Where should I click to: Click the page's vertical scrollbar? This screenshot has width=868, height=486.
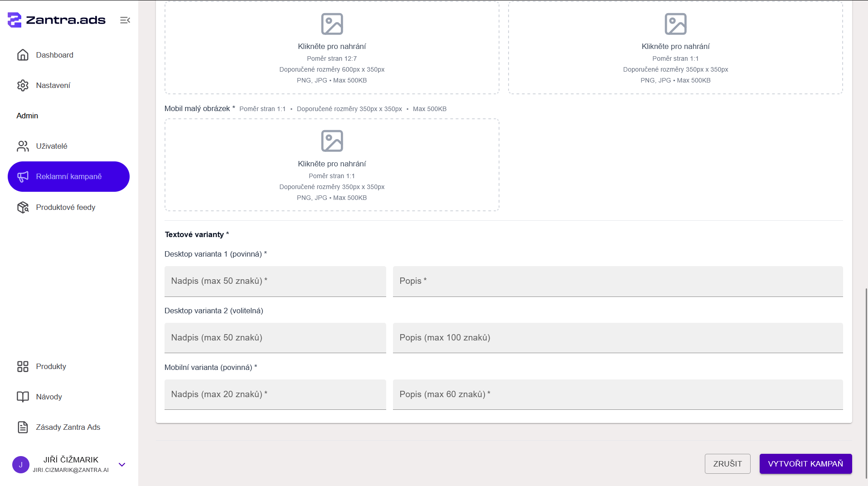(866, 383)
